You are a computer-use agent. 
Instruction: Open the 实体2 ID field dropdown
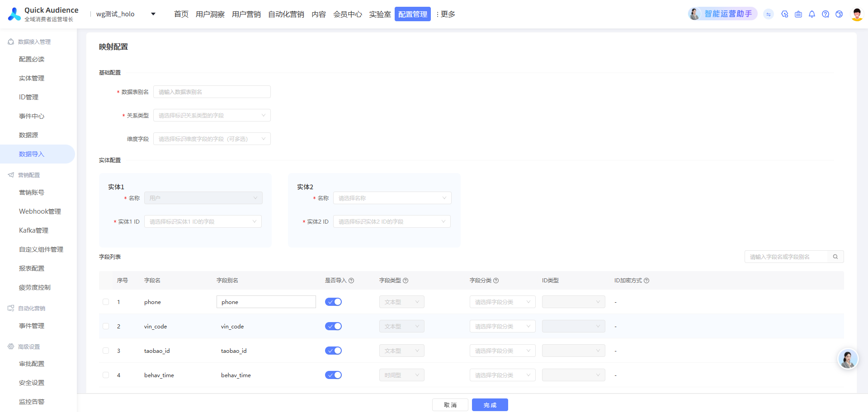pyautogui.click(x=392, y=221)
